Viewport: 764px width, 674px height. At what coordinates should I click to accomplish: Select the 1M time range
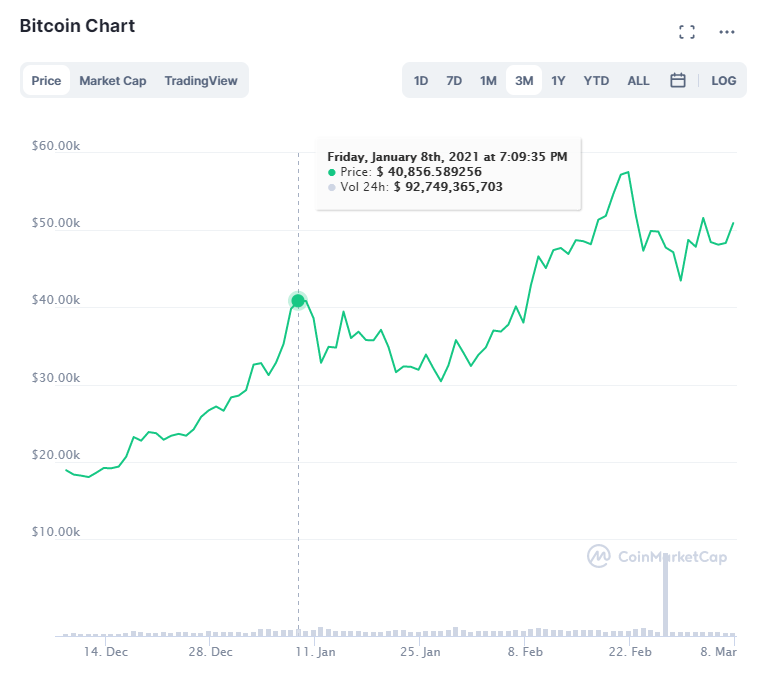[x=488, y=81]
